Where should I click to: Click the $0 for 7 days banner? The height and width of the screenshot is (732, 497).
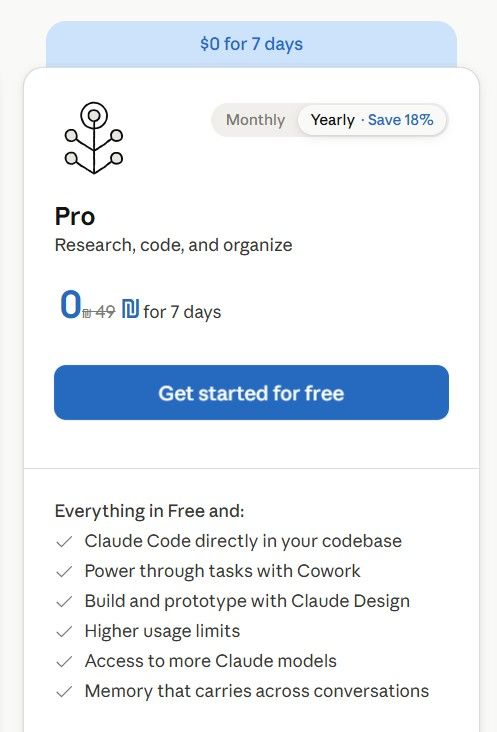[251, 44]
